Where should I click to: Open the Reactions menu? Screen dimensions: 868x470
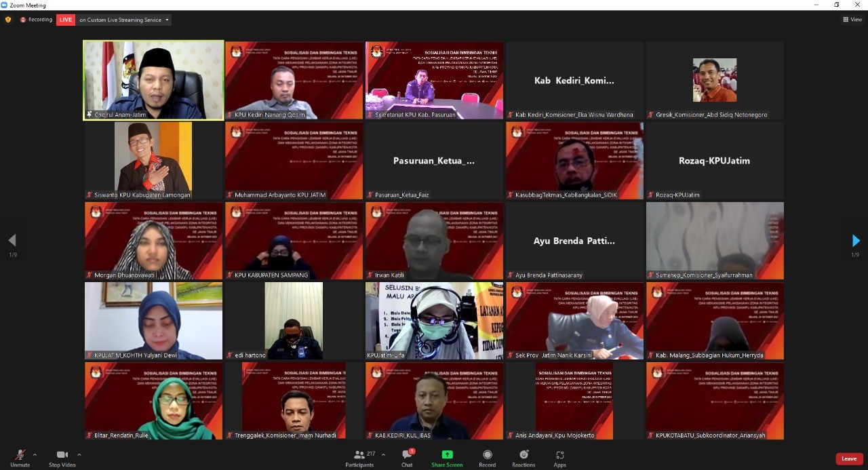pos(524,458)
